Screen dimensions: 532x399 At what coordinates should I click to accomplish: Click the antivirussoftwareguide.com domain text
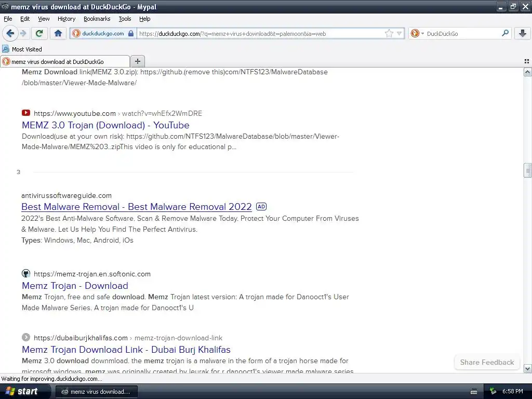click(66, 195)
